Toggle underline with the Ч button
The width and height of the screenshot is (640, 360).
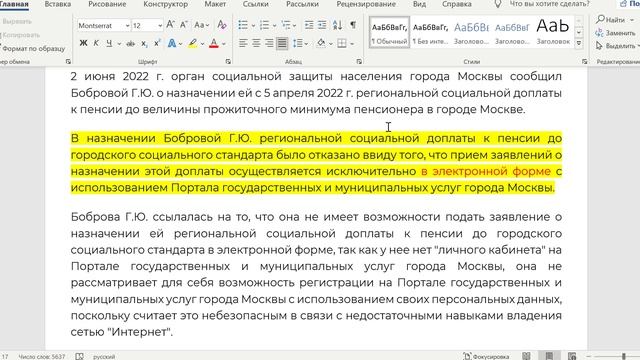pyautogui.click(x=109, y=43)
